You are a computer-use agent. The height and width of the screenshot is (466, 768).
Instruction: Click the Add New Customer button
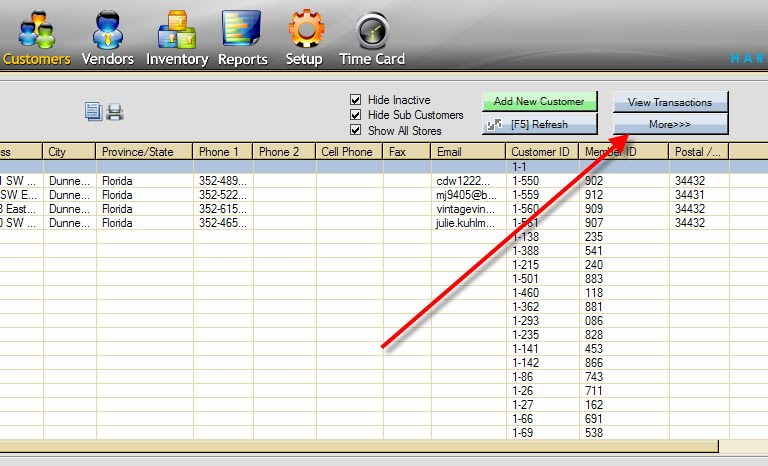point(539,102)
